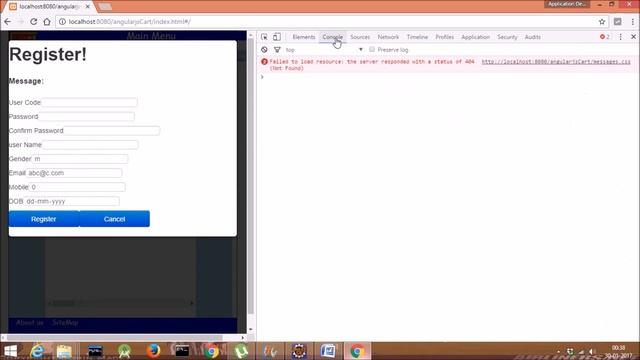
Task: Switch to the Elements tab
Action: click(x=304, y=37)
